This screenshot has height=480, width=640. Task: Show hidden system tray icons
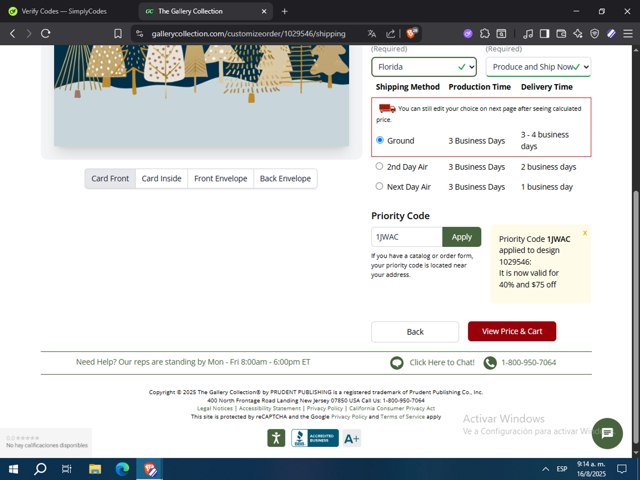(x=545, y=469)
